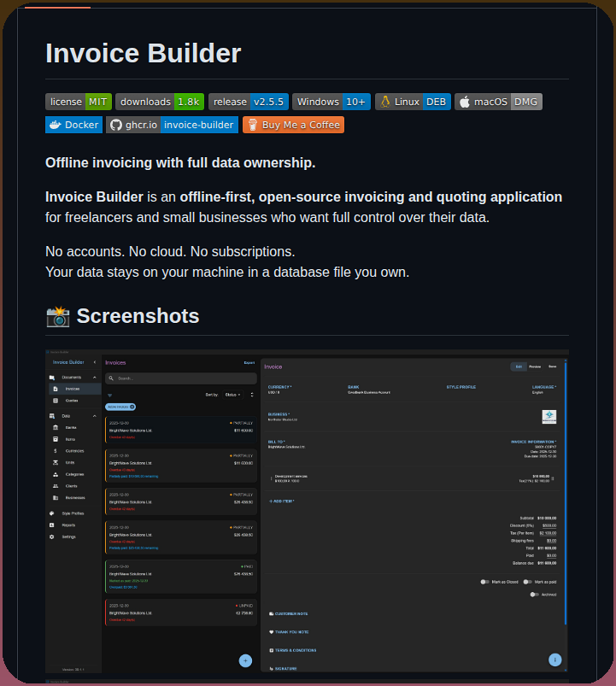The image size is (616, 686).
Task: Open the Linux DEB badge
Action: (x=413, y=102)
